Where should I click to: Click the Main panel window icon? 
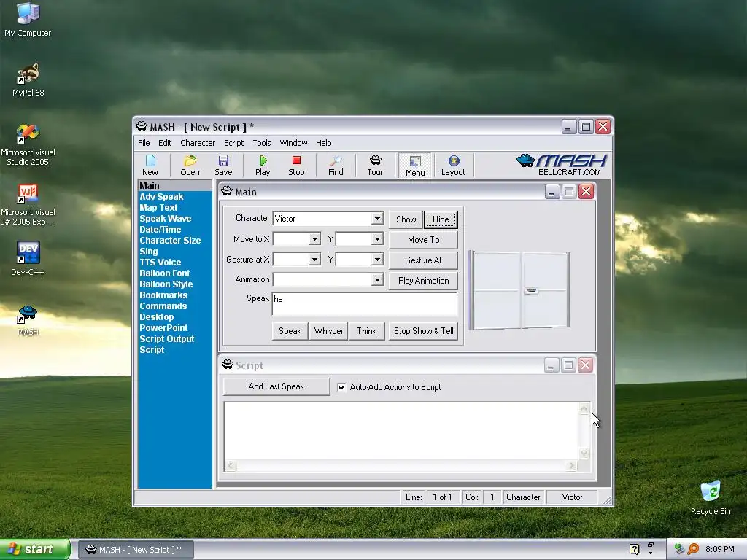227,192
